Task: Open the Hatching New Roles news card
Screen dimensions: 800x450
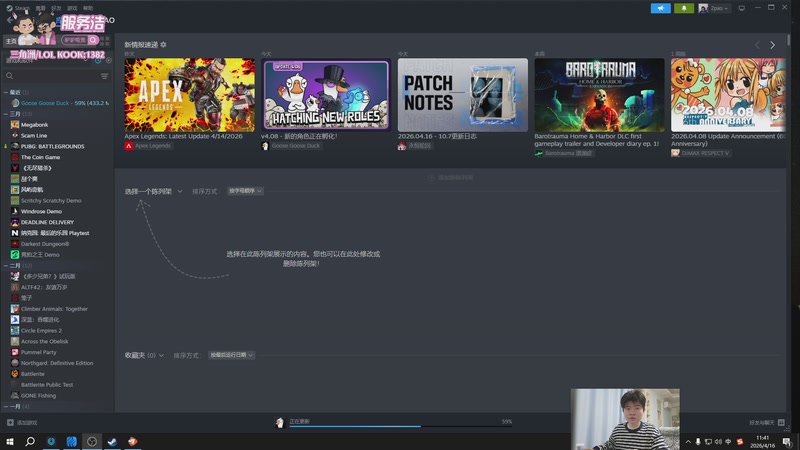Action: coord(326,95)
